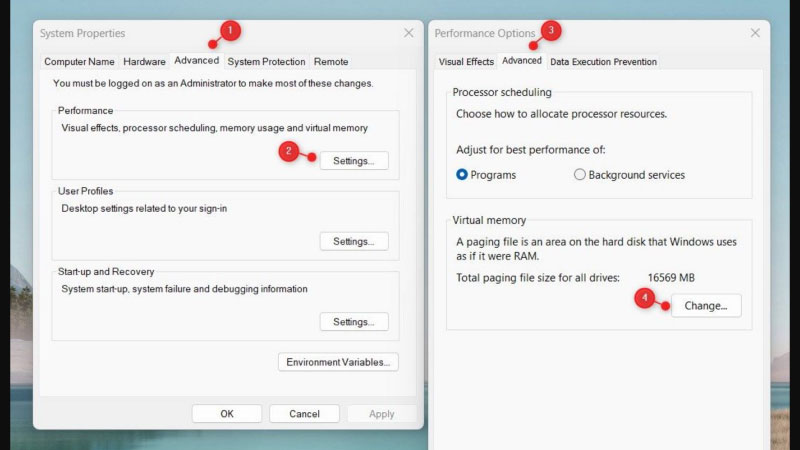Open the Remote tab
Screen dimensions: 800x450
pos(331,62)
